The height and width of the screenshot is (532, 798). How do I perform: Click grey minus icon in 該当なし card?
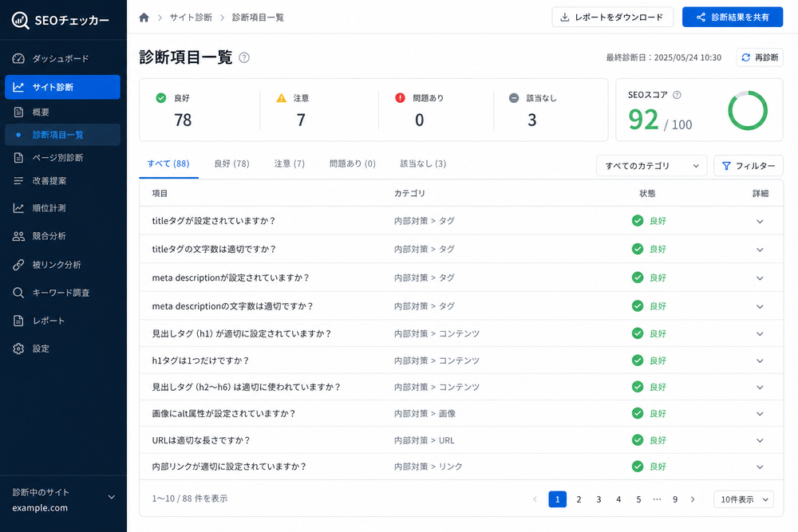coord(514,97)
